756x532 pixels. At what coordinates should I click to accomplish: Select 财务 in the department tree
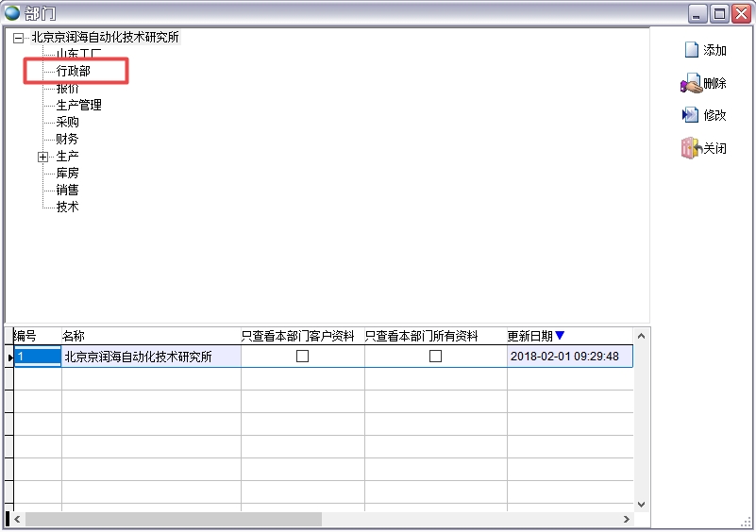point(67,140)
